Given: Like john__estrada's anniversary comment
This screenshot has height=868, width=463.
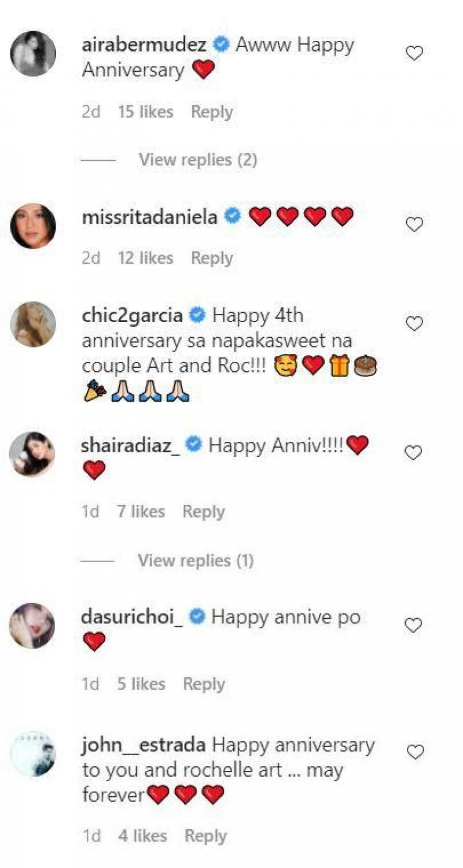Looking at the screenshot, I should tap(416, 752).
